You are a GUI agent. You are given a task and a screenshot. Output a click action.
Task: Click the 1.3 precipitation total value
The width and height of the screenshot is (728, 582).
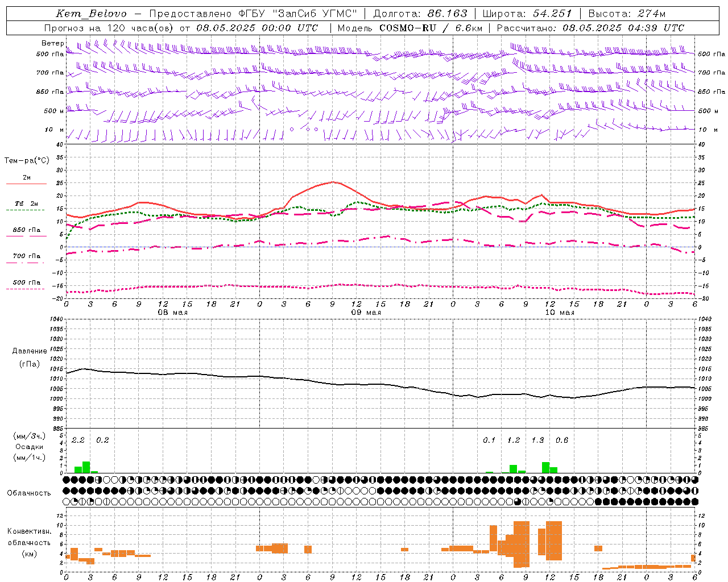537,440
